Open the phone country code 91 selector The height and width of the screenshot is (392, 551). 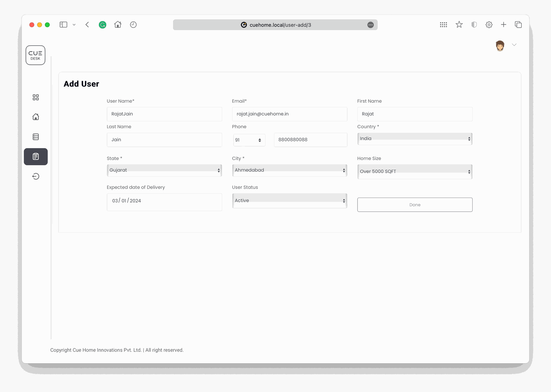coord(249,140)
